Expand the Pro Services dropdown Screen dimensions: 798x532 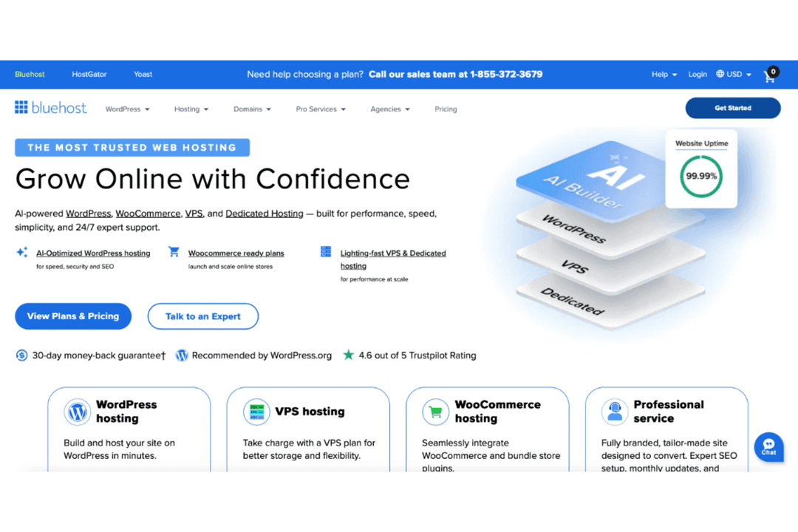tap(321, 109)
